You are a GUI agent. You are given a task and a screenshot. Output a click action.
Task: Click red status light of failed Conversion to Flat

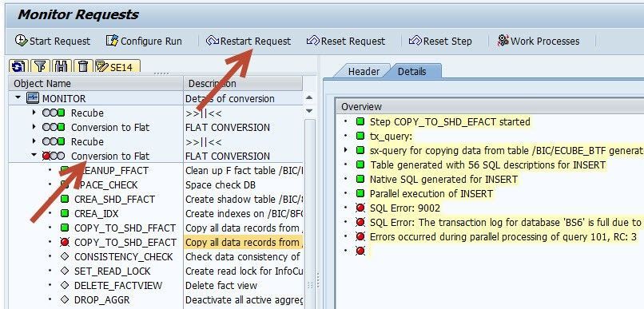pyautogui.click(x=46, y=156)
